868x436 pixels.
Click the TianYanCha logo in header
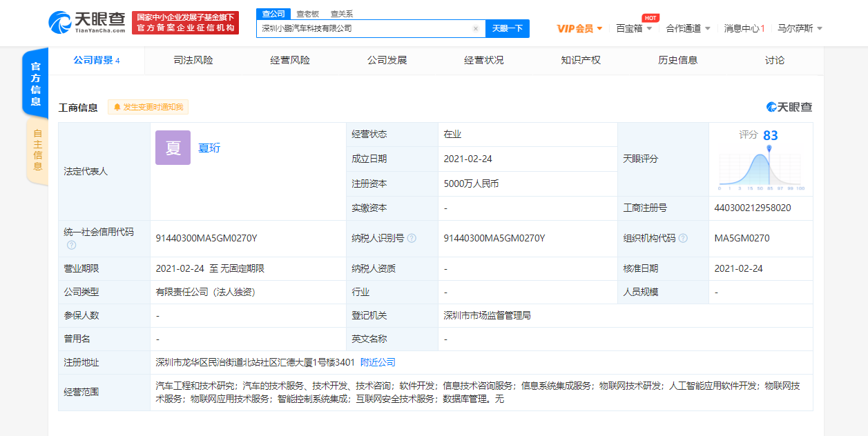click(87, 23)
